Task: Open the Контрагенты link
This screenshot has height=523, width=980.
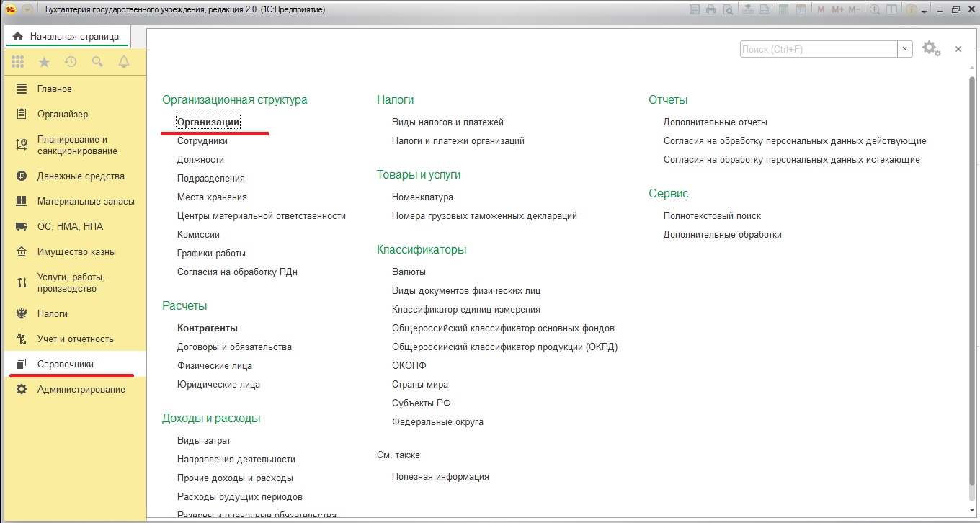Action: coord(208,328)
